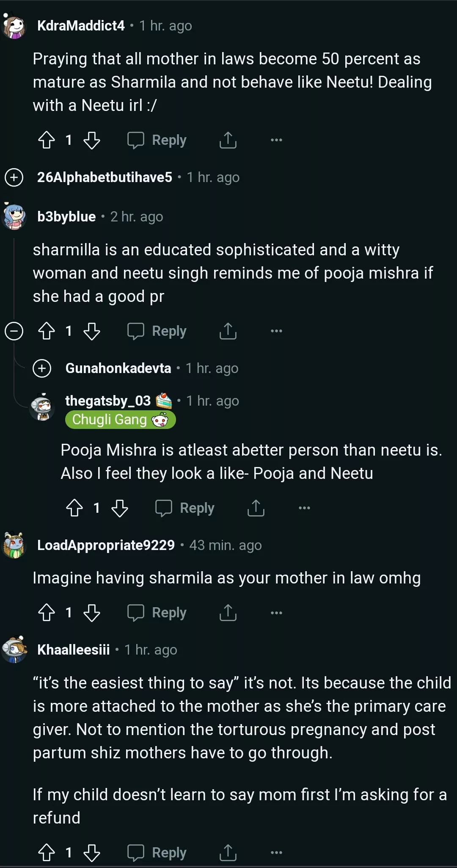Viewport: 457px width, 868px height.
Task: Upvote LoadAppropriate9229's comment
Action: (47, 613)
